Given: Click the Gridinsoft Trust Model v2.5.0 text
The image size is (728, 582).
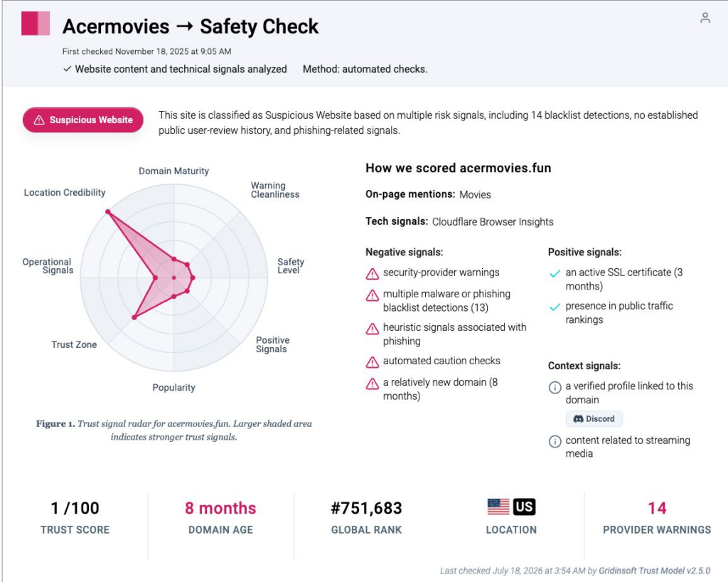Looking at the screenshot, I should pos(654,571).
